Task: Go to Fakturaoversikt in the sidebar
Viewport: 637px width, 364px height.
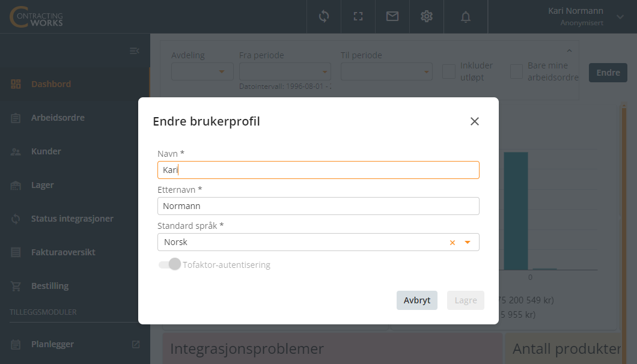Action: [63, 252]
